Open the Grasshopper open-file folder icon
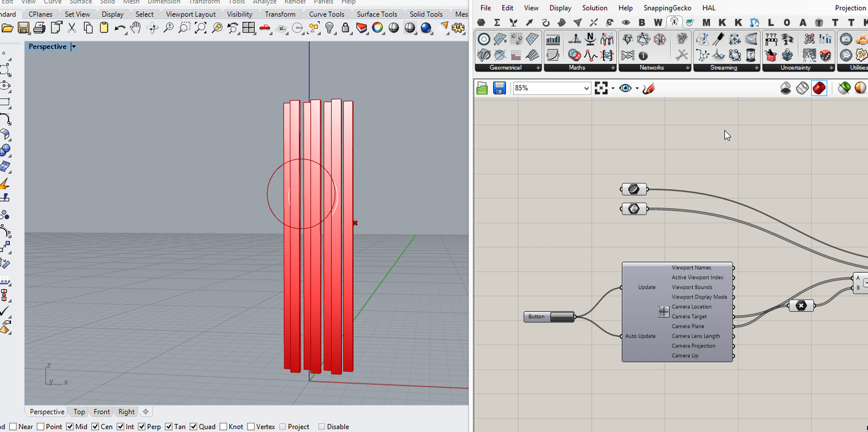Viewport: 868px width, 432px height. click(x=482, y=88)
